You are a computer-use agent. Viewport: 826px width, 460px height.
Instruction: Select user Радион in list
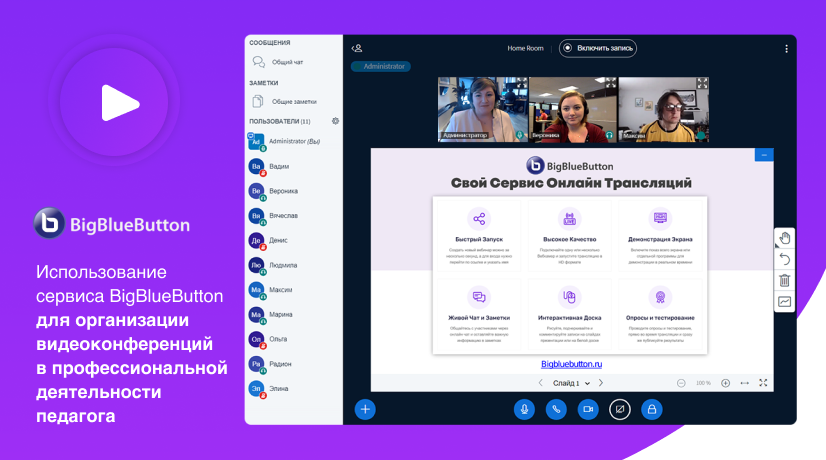[x=293, y=364]
